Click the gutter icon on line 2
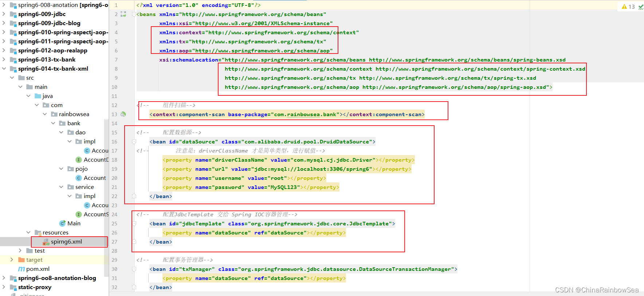Image resolution: width=644 pixels, height=296 pixels. [x=123, y=14]
